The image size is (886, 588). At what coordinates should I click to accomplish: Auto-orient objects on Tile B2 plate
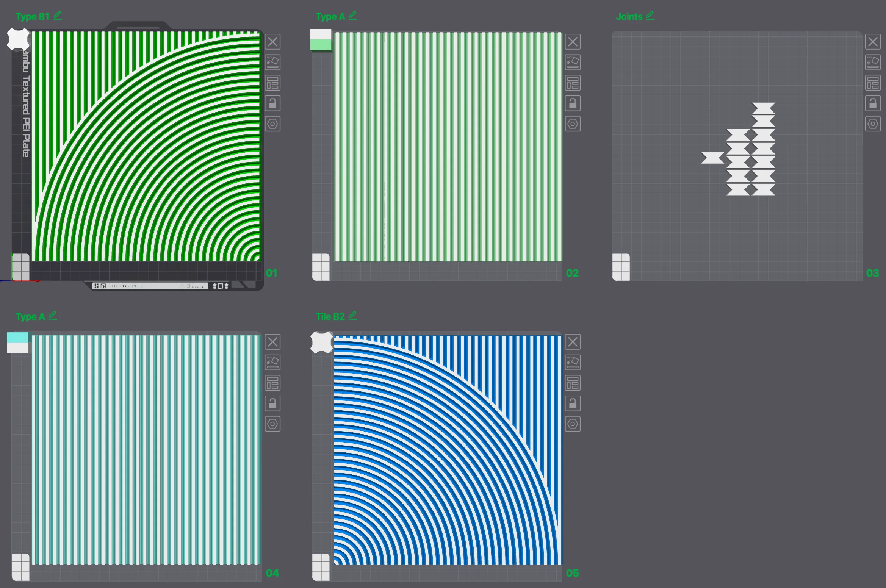573,362
